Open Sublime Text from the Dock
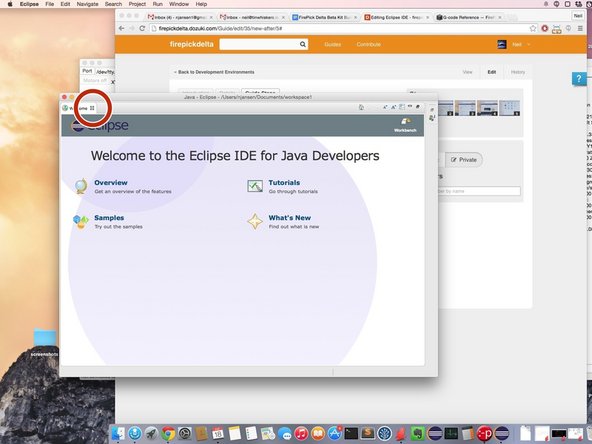This screenshot has width=592, height=444. 368,433
